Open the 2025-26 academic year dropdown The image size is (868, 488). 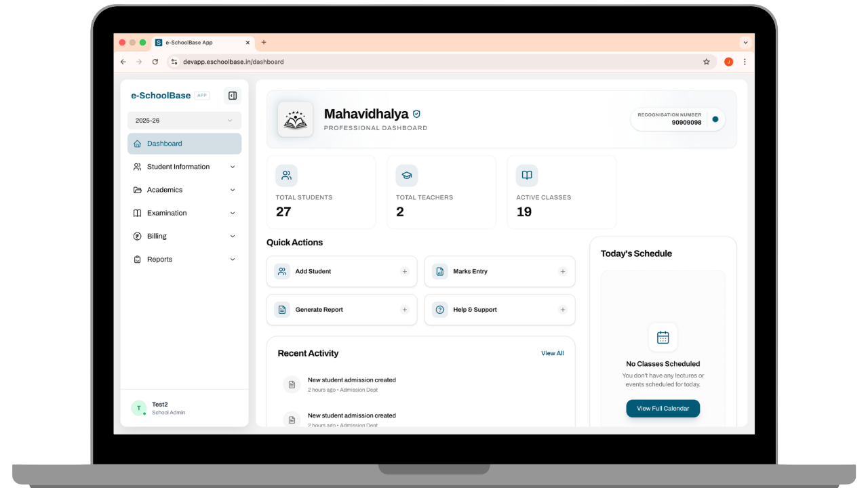point(184,121)
